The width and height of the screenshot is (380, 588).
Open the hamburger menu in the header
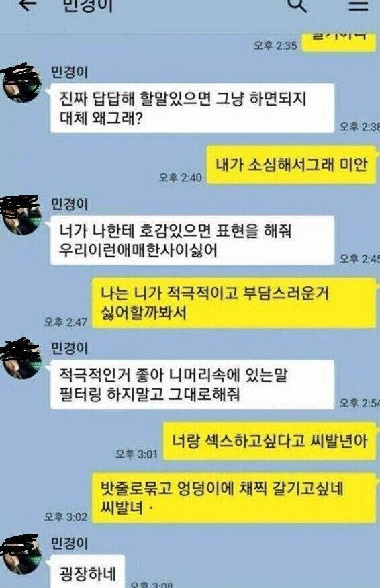(359, 5)
